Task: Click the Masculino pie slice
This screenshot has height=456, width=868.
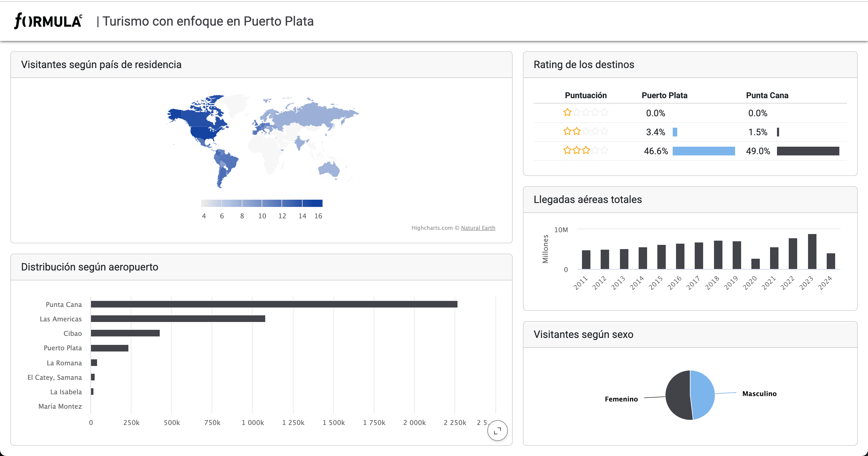Action: coord(703,394)
